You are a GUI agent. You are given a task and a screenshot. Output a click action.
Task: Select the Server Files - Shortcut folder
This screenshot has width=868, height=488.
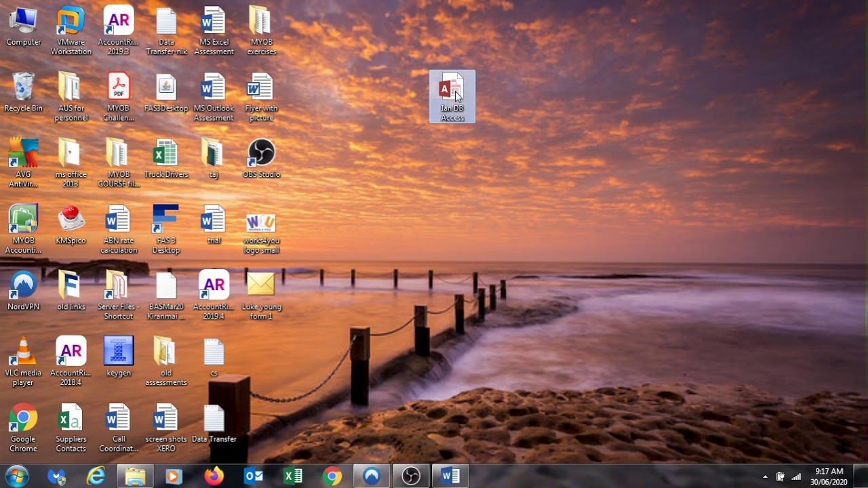coord(118,296)
